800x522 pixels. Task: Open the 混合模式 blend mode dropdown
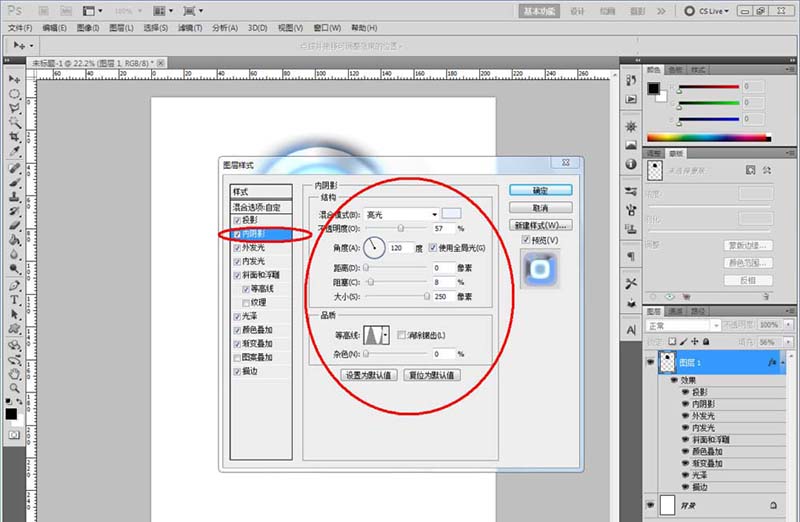coord(402,215)
